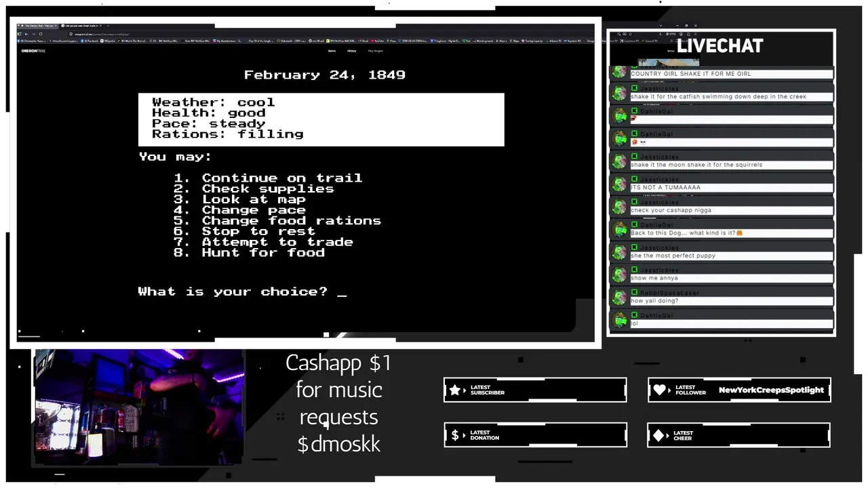Image resolution: width=868 pixels, height=488 pixels.
Task: Click the 'NewYorkCreepsSpotlight' follower name
Action: click(771, 390)
